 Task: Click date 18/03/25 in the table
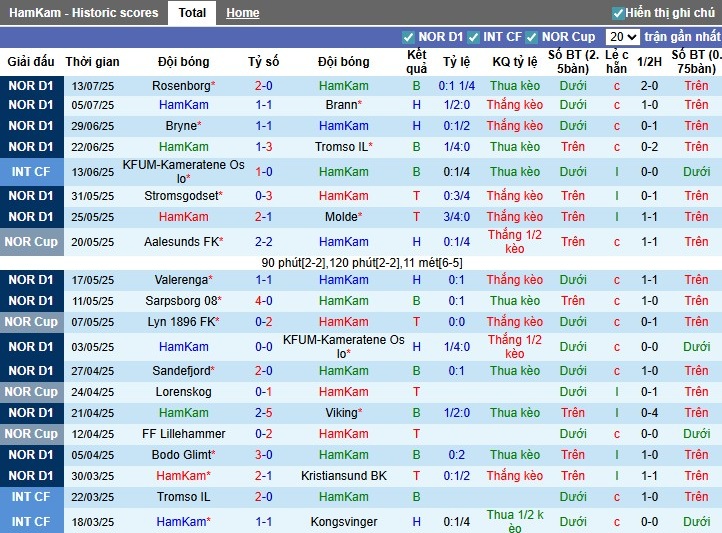pyautogui.click(x=93, y=522)
